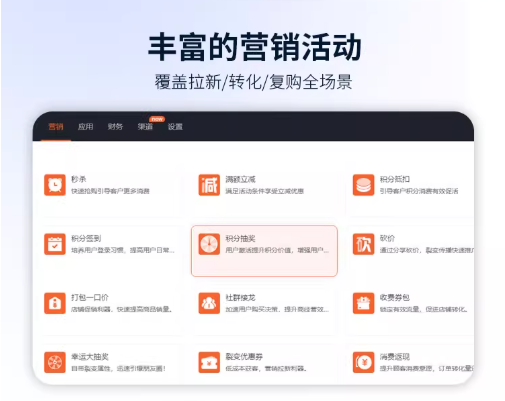The width and height of the screenshot is (505, 401).
Task: Click the 裂变优惠券 title text
Action: [244, 357]
